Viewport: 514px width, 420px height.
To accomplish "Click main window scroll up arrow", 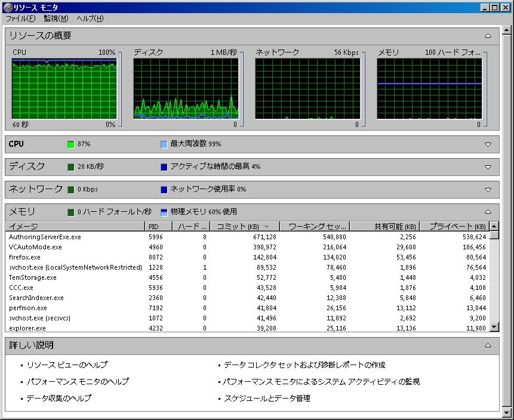I will click(506, 30).
